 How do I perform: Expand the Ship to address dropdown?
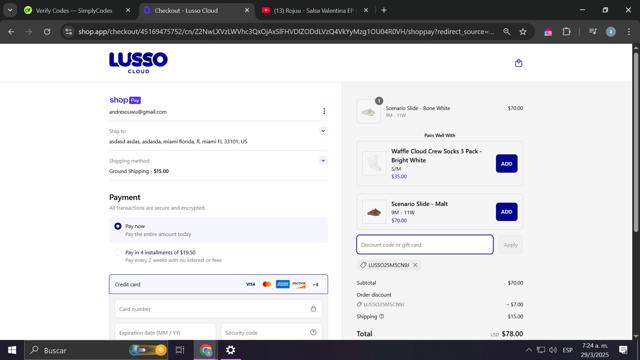coord(323,131)
